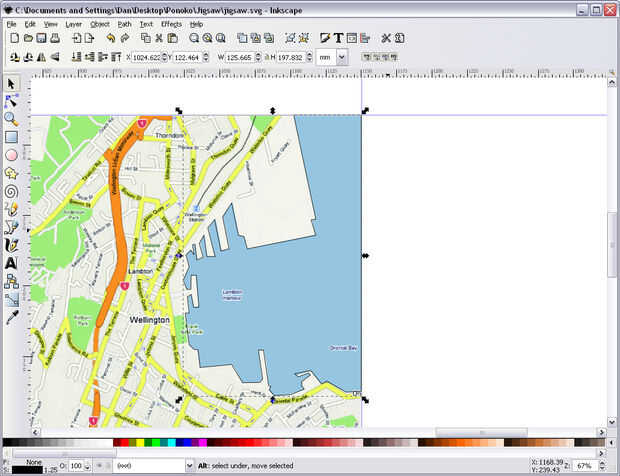Viewport: 620px width, 476px height.
Task: Lower the selection to bottom
Action: [76, 57]
